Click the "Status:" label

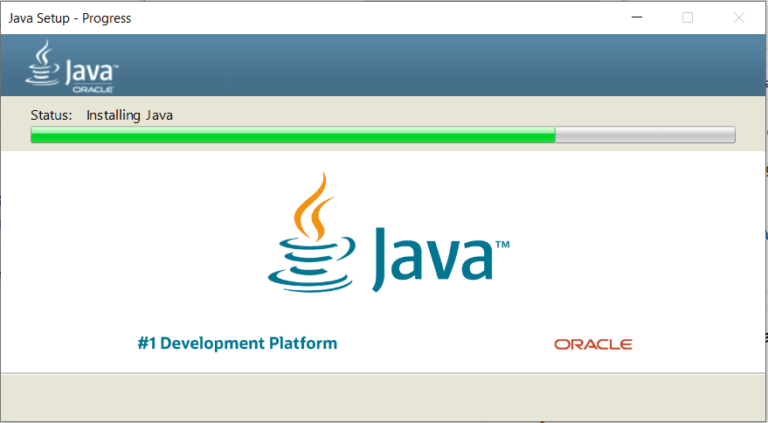(51, 115)
